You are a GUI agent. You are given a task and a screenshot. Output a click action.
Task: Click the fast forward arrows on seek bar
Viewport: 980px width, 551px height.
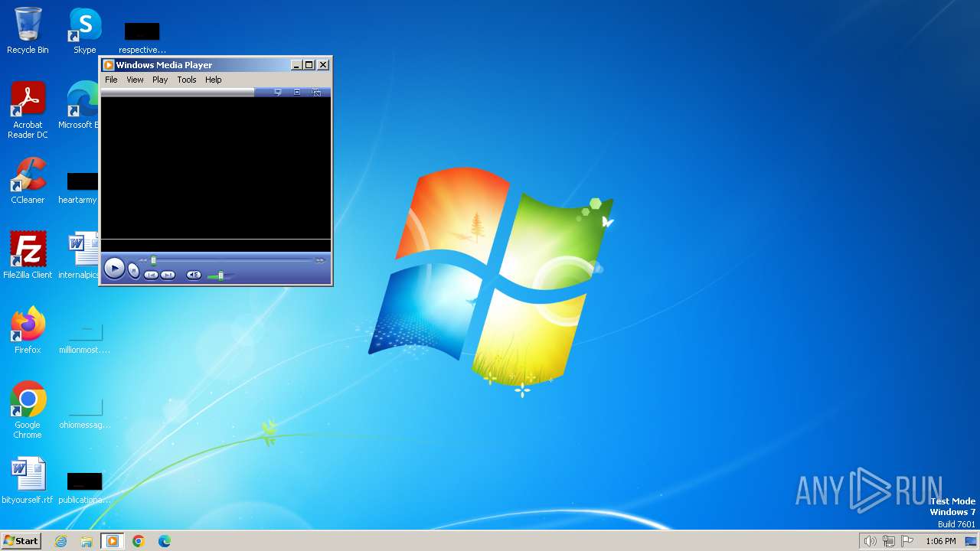tap(320, 260)
